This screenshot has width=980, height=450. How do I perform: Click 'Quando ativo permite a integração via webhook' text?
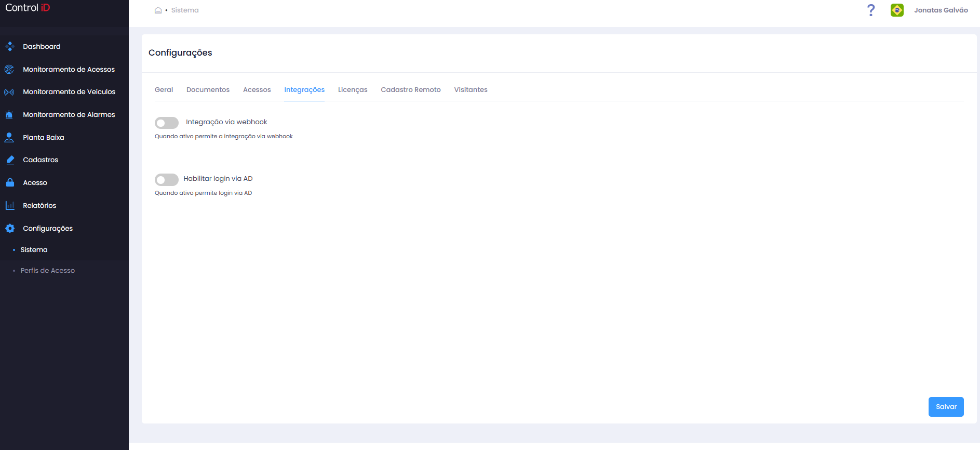click(224, 137)
